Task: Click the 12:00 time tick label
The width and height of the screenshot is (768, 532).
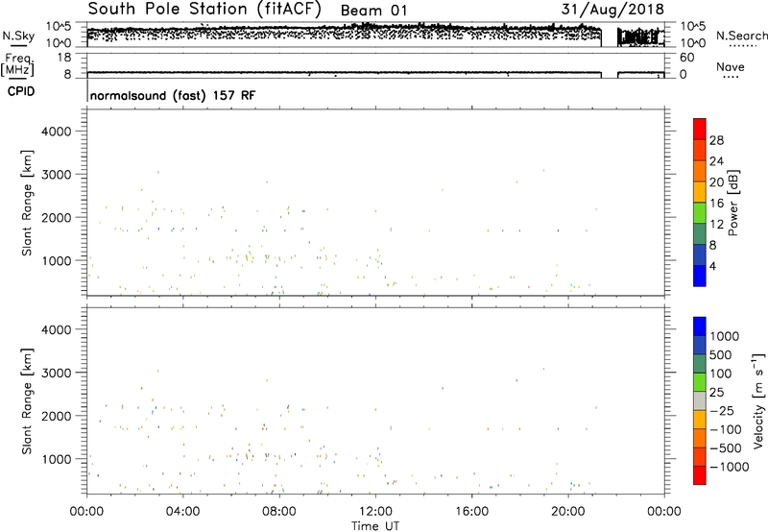Action: tap(375, 512)
